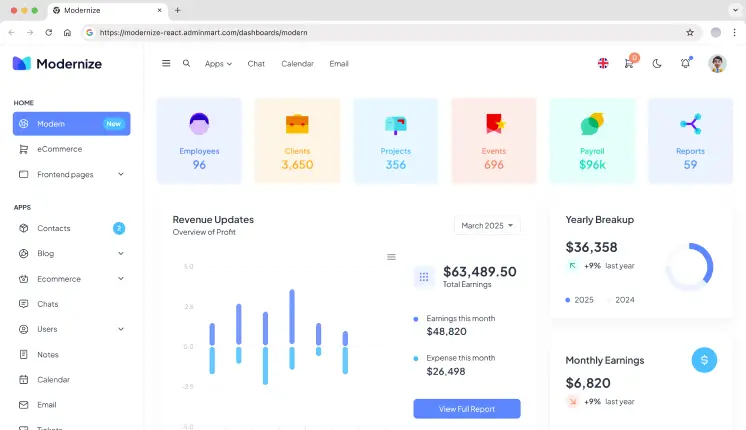The image size is (746, 430).
Task: Open Calendar link in top navigation
Action: tap(297, 63)
